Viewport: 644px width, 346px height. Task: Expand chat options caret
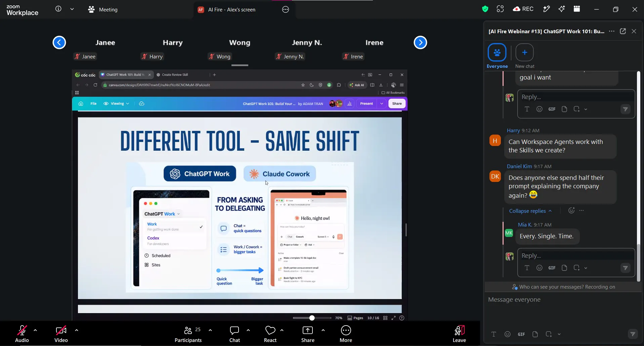pos(248,330)
